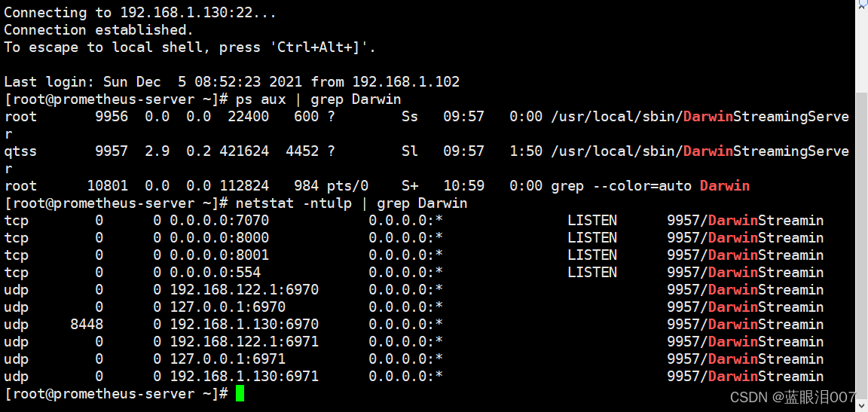
Task: Click the 192.168.1.130:6971 udp address
Action: [244, 377]
